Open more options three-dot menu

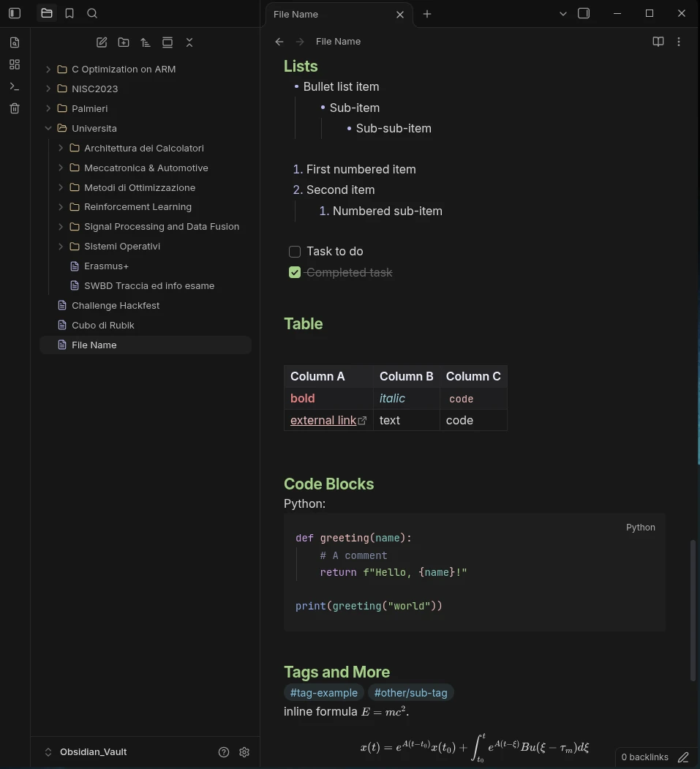point(679,42)
